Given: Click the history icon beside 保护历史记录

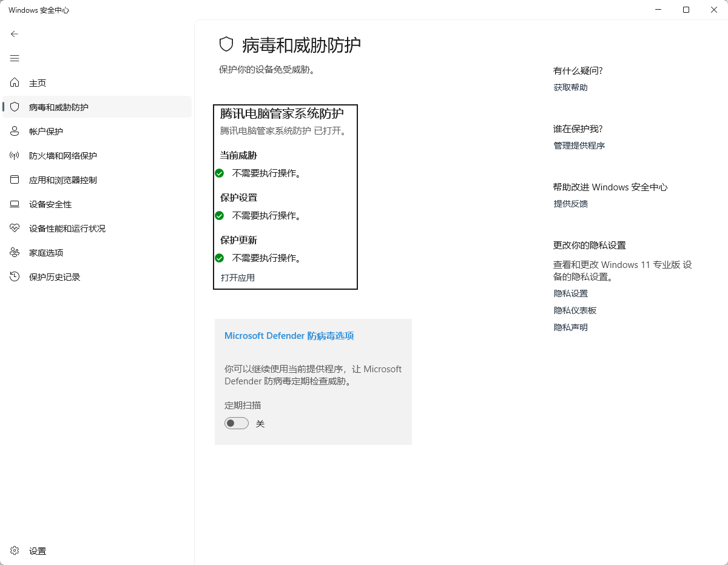Looking at the screenshot, I should coord(15,277).
